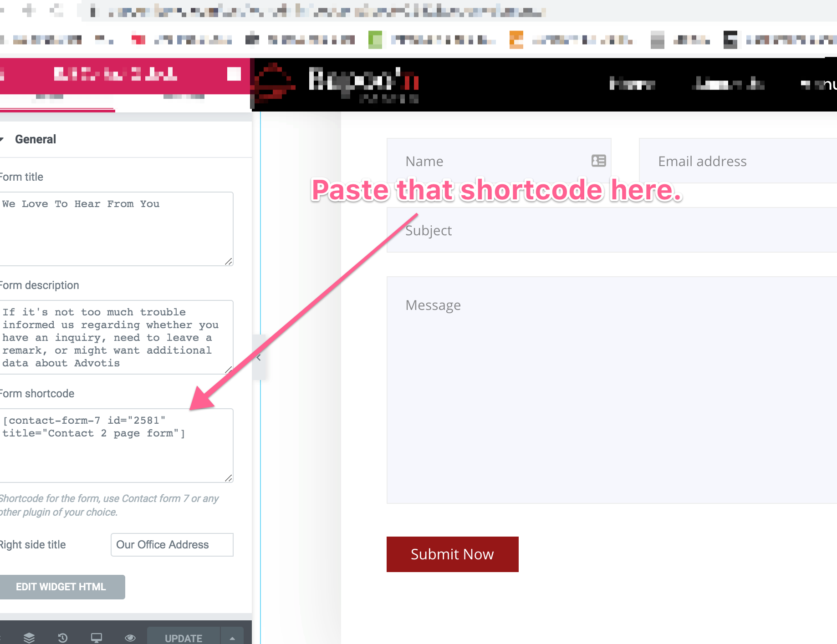The image size is (837, 644).
Task: Click the Update button
Action: [183, 638]
